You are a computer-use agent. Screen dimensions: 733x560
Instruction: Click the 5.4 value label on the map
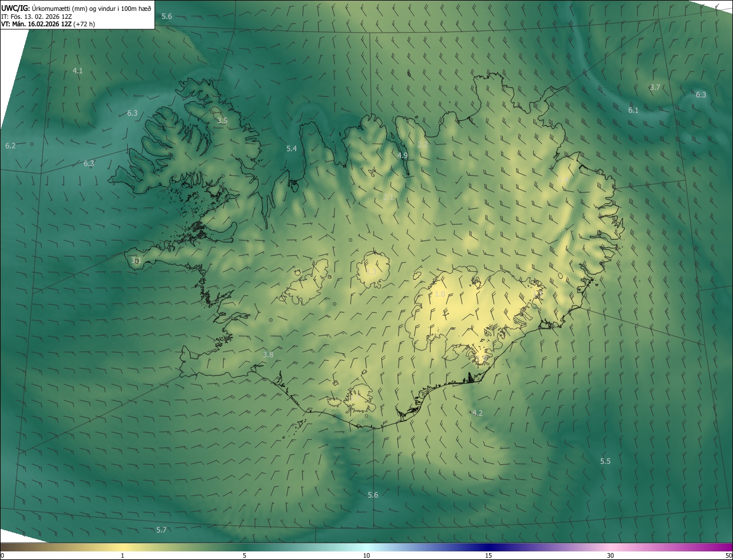[291, 149]
